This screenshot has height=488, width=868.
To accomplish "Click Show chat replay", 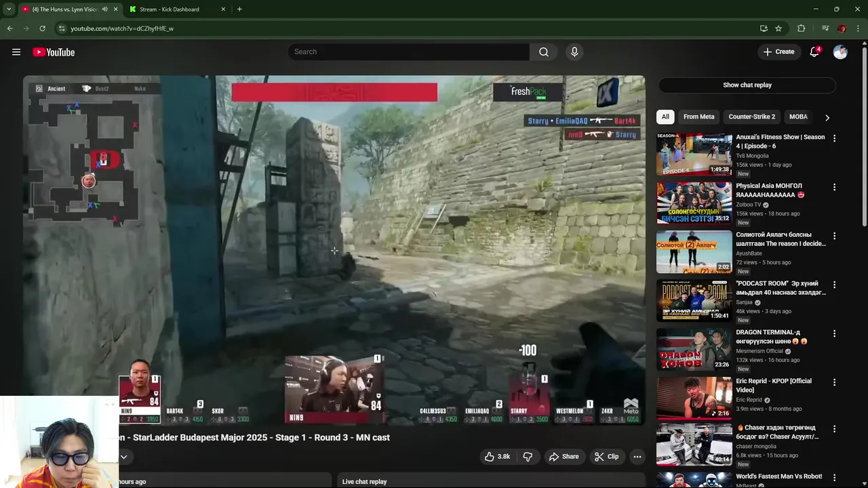I will (747, 85).
